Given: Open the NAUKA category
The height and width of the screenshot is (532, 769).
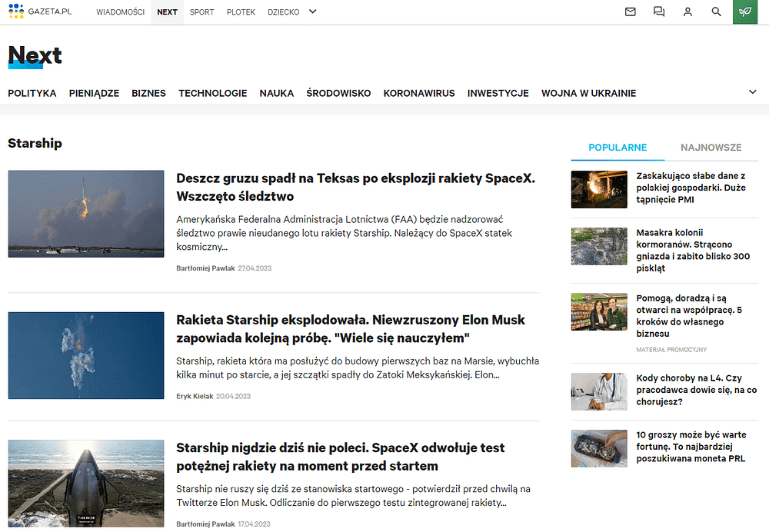Looking at the screenshot, I should pyautogui.click(x=277, y=93).
